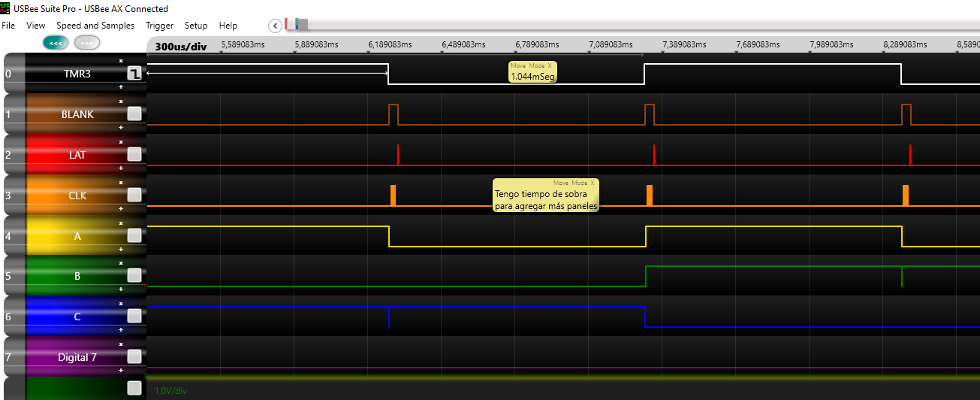Click the teal <<< scroll-left button

[56, 43]
